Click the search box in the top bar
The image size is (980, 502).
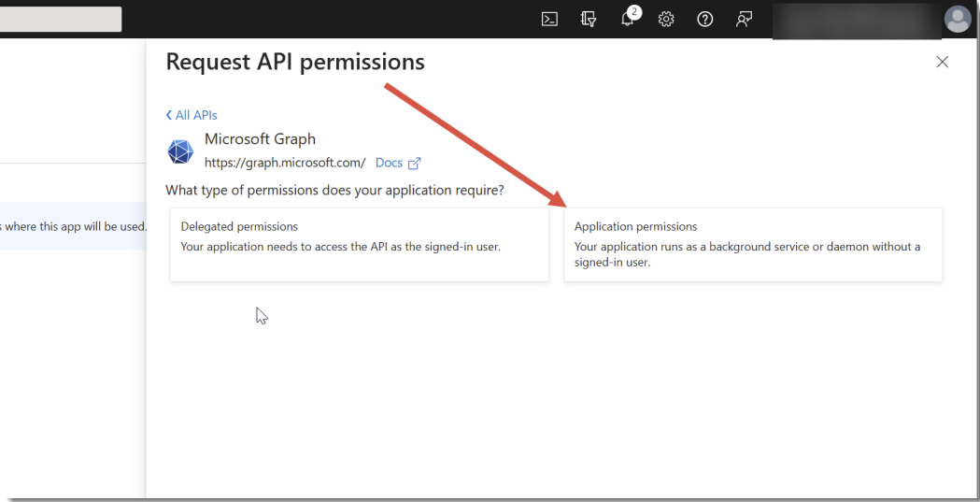(x=61, y=20)
